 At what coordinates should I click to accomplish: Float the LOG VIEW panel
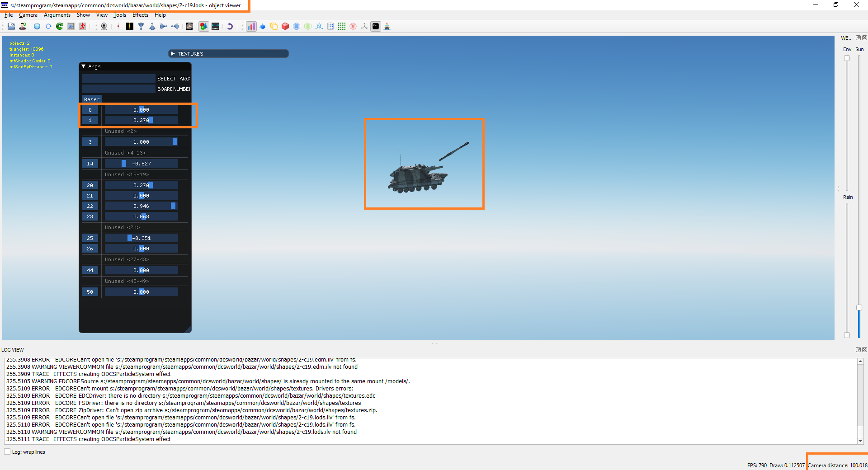click(858, 349)
